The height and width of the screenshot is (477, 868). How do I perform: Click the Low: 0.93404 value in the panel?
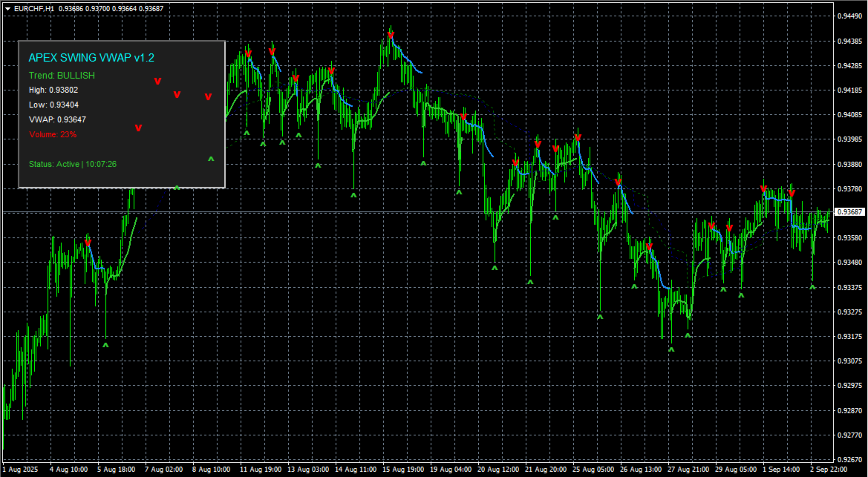[x=53, y=105]
